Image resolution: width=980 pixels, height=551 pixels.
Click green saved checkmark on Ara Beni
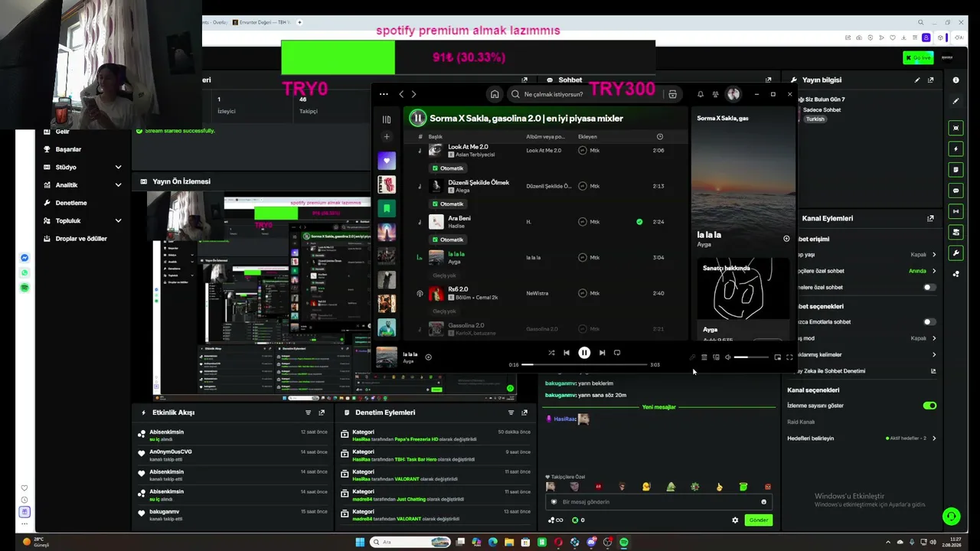[x=639, y=222]
